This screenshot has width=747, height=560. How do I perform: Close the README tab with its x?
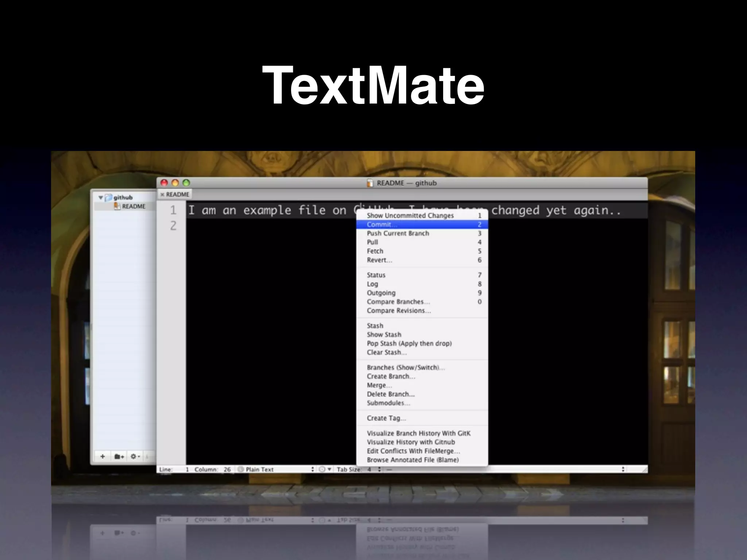pos(162,195)
